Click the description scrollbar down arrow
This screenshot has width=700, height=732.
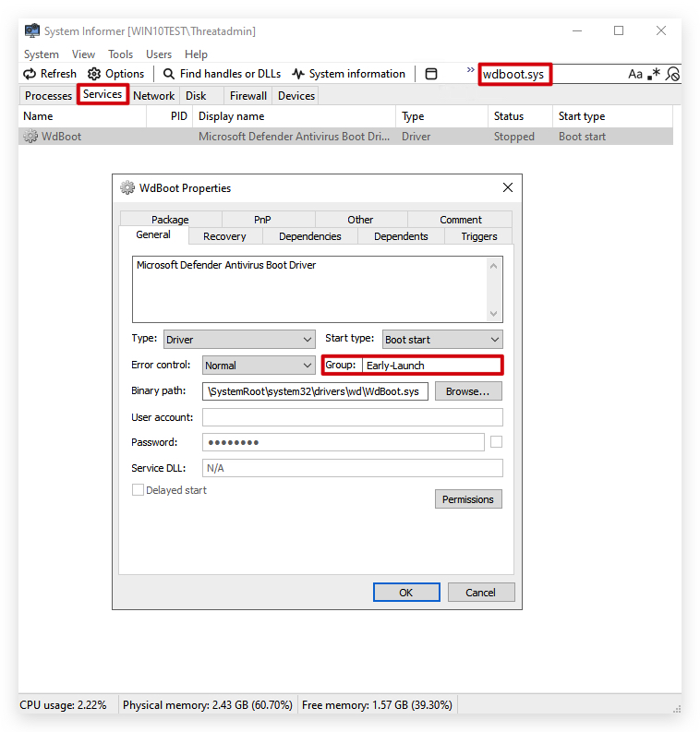click(x=493, y=313)
